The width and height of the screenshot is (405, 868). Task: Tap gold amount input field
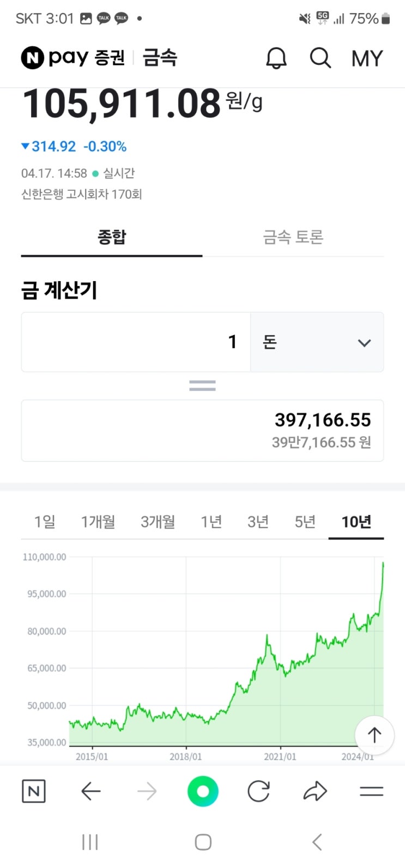tap(136, 342)
